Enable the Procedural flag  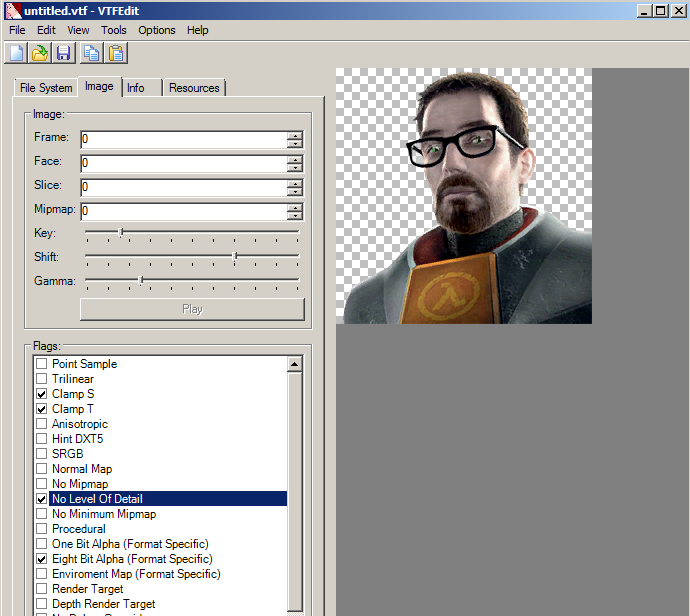[42, 529]
